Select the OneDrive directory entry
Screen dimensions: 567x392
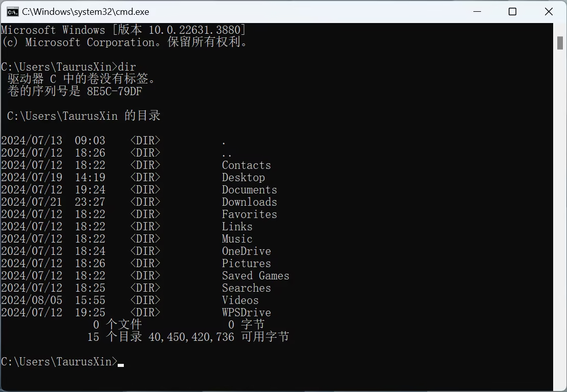(x=246, y=251)
